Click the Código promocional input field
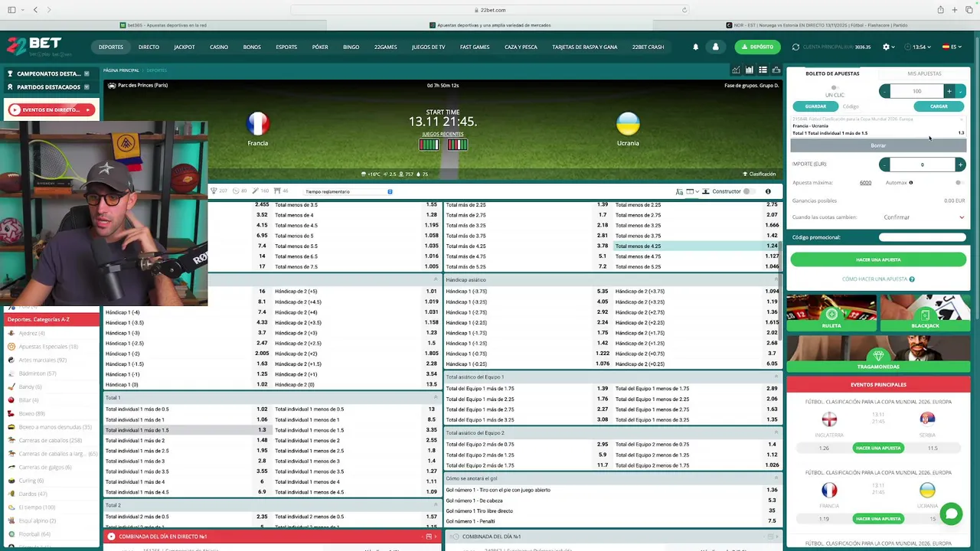 tap(922, 237)
